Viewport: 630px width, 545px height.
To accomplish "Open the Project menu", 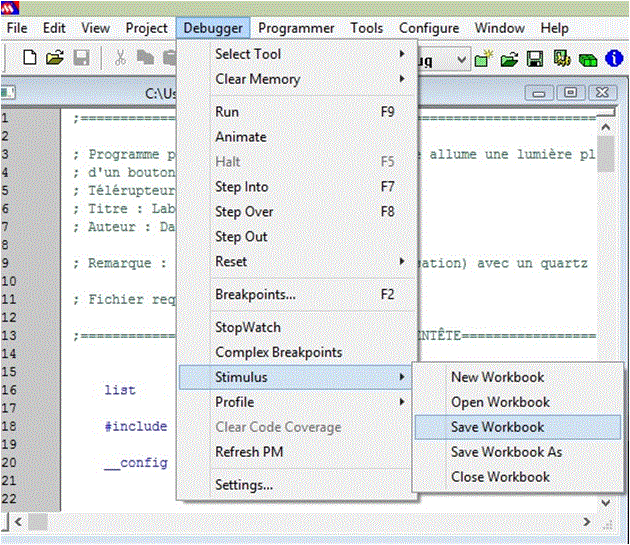I will [147, 28].
